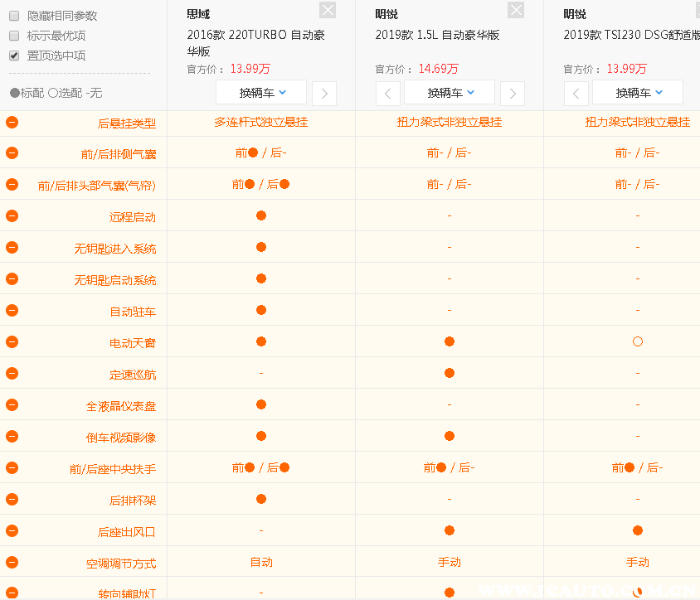Click 自动驻车 parameter label
This screenshot has height=600, width=700.
coord(133,312)
